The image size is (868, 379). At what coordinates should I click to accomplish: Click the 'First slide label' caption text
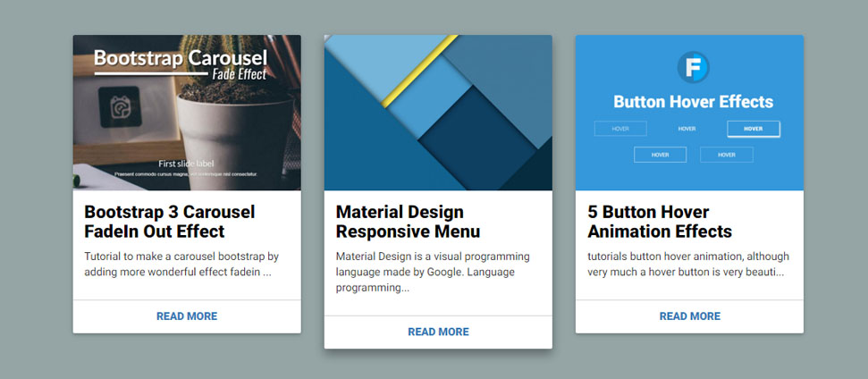tap(186, 164)
